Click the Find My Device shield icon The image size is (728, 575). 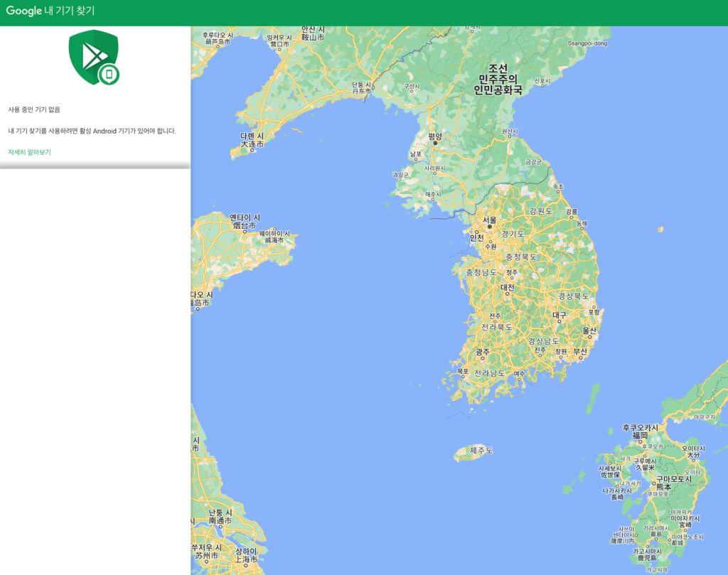(x=94, y=58)
